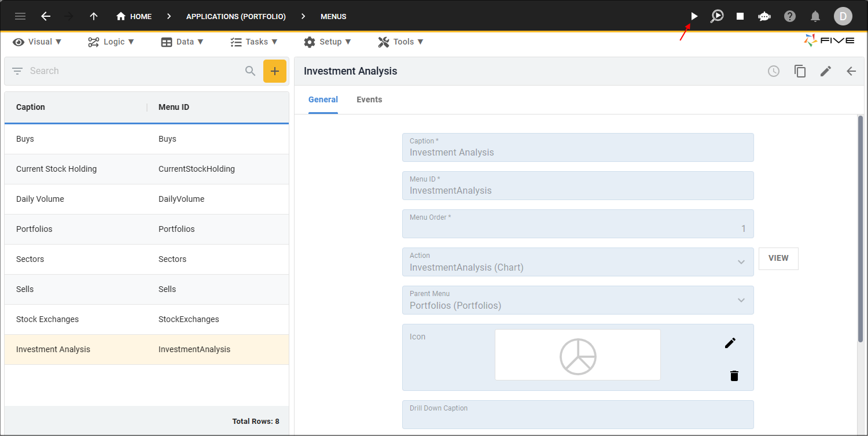Open the Setup menu
Screen dimensions: 868x436
[x=328, y=42]
